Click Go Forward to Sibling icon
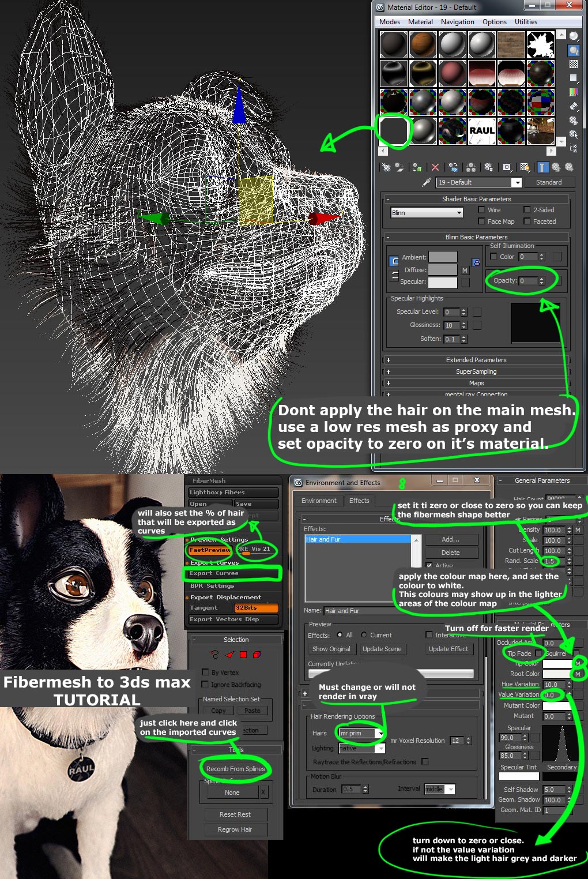 point(569,167)
